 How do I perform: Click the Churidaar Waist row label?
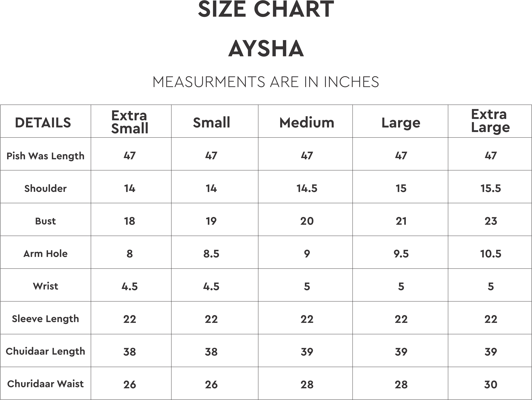[x=45, y=384]
